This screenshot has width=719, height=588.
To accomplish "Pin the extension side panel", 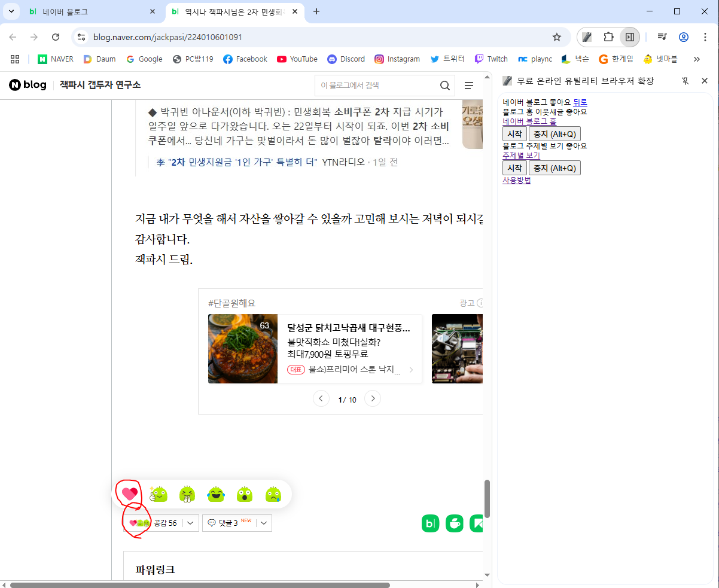I will tap(686, 81).
